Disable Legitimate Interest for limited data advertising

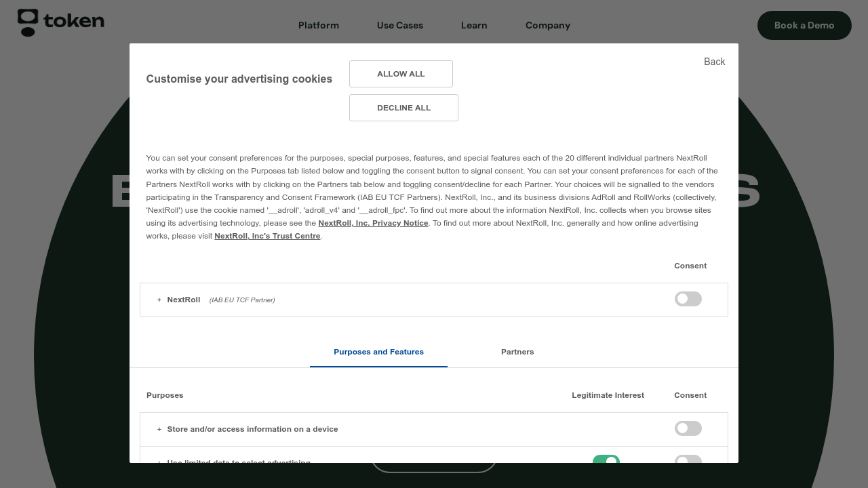(608, 462)
